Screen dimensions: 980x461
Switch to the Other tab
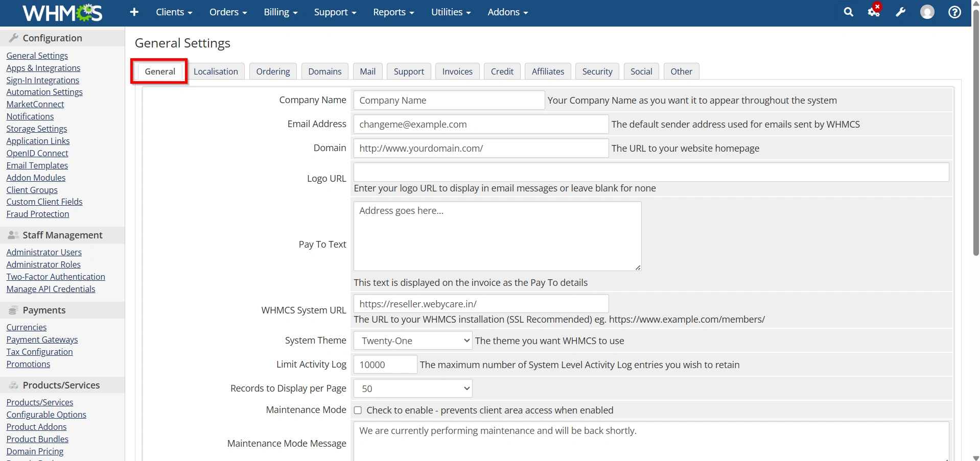(682, 71)
